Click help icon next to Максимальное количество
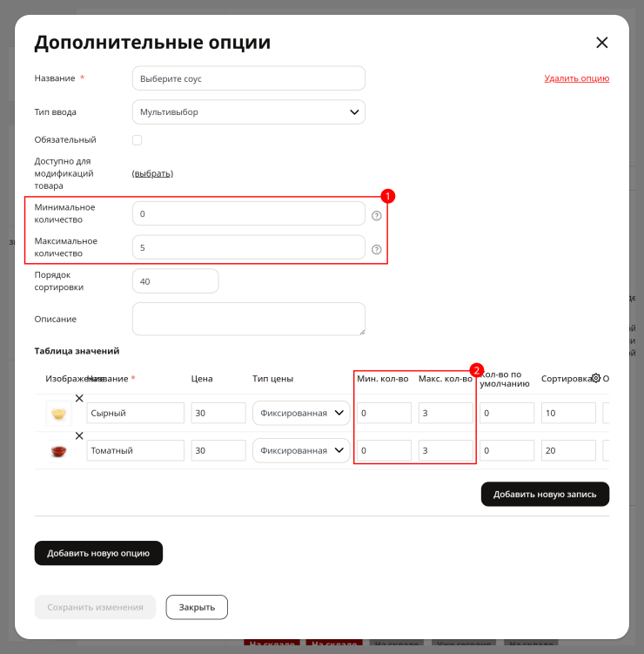 coord(377,249)
